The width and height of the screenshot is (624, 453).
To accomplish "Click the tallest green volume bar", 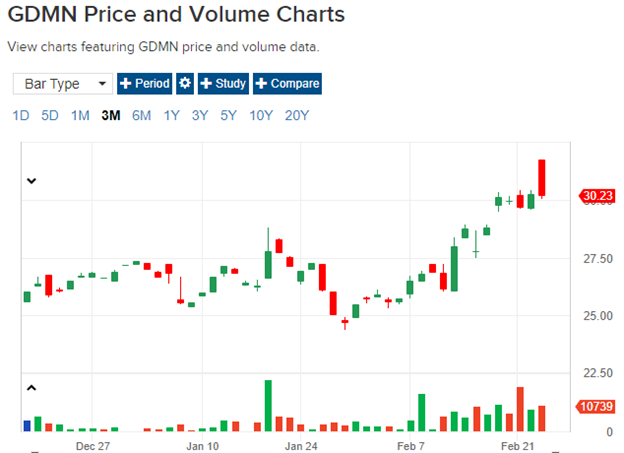I will click(268, 406).
